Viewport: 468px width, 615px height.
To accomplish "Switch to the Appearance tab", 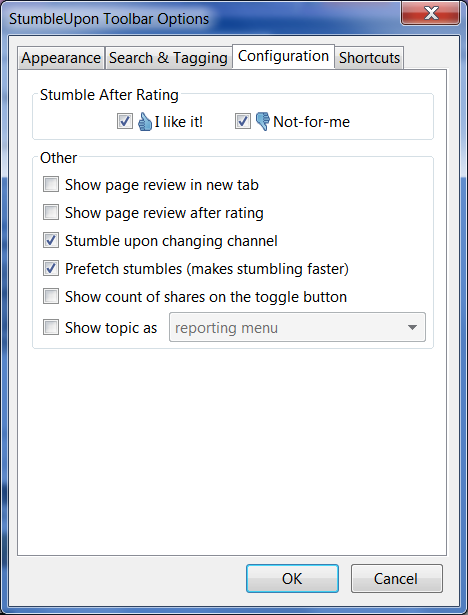I will [61, 58].
